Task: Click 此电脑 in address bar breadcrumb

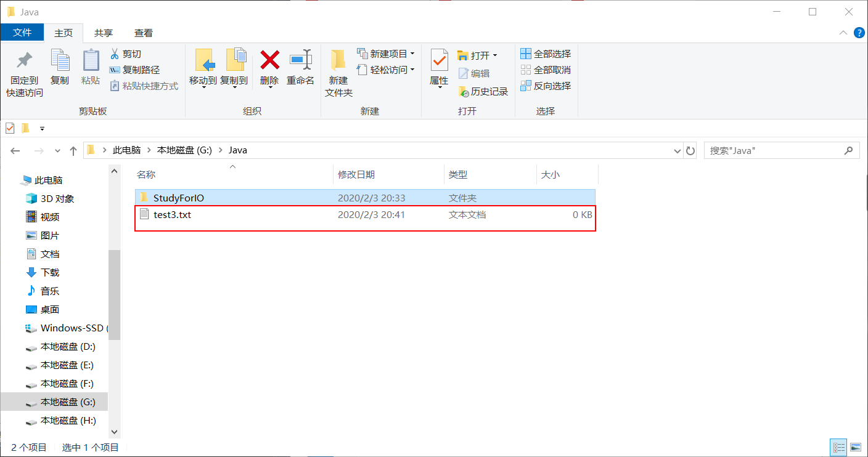Action: (126, 150)
